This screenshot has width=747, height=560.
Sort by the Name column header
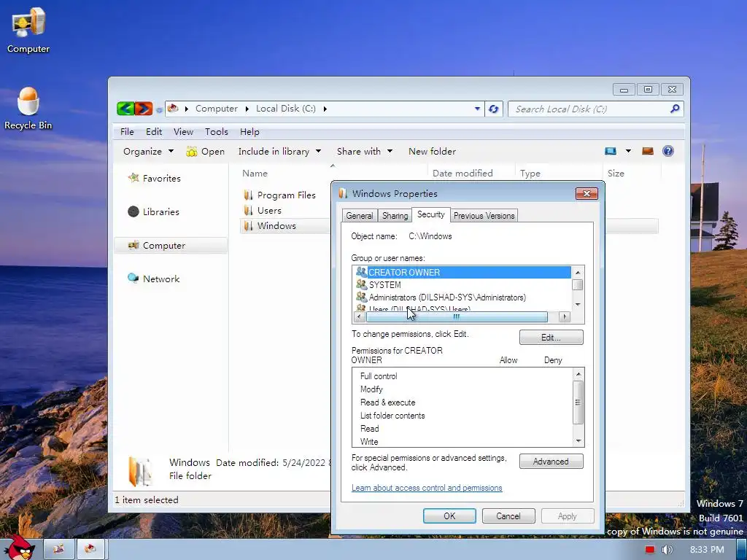click(x=255, y=174)
